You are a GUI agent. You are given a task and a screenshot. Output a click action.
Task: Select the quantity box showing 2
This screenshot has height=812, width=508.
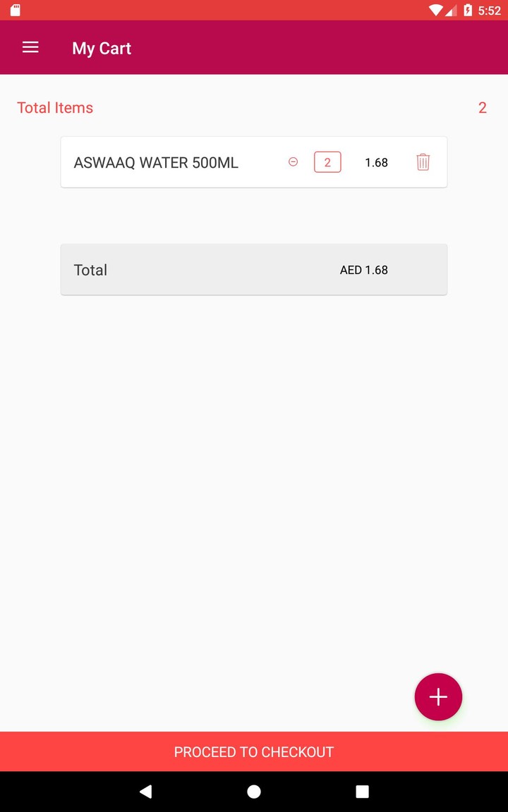point(327,162)
